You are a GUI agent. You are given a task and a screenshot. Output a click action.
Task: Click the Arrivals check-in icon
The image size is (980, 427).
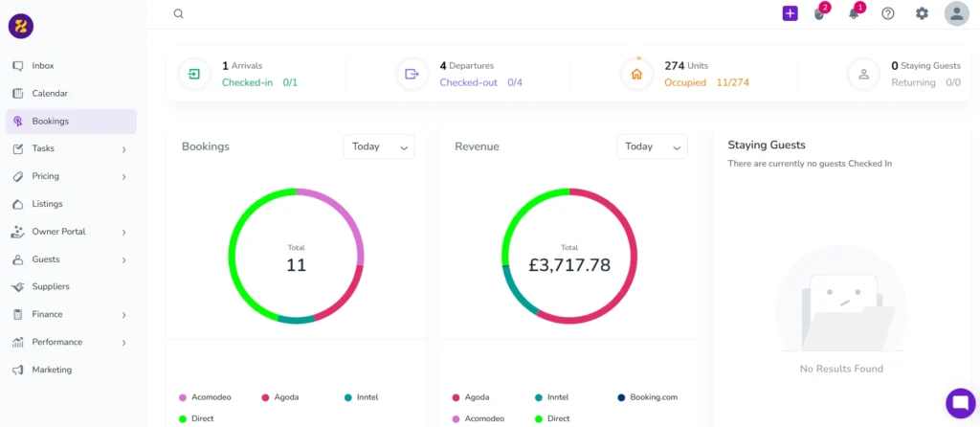[194, 74]
